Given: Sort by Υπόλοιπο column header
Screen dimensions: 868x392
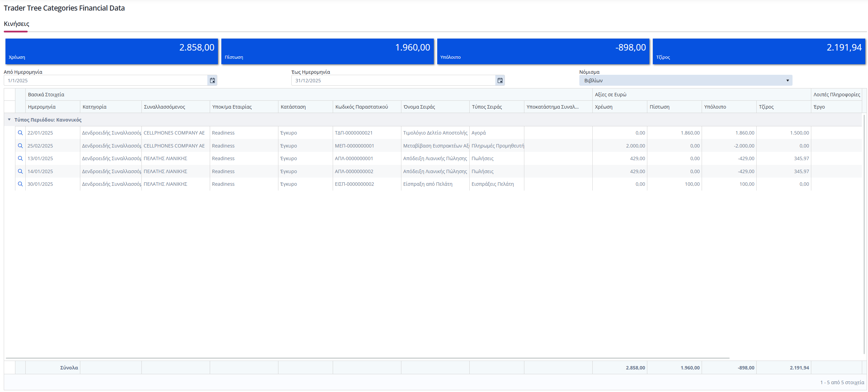Looking at the screenshot, I should pos(729,107).
